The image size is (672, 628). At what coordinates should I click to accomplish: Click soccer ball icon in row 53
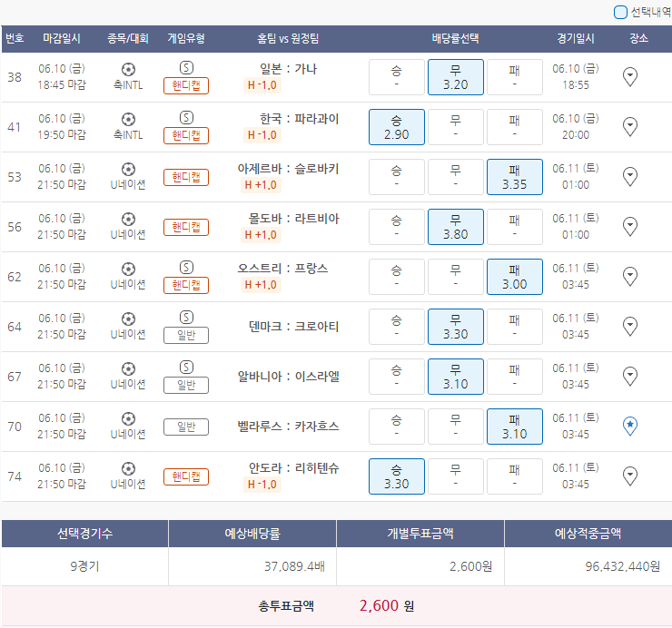click(128, 169)
